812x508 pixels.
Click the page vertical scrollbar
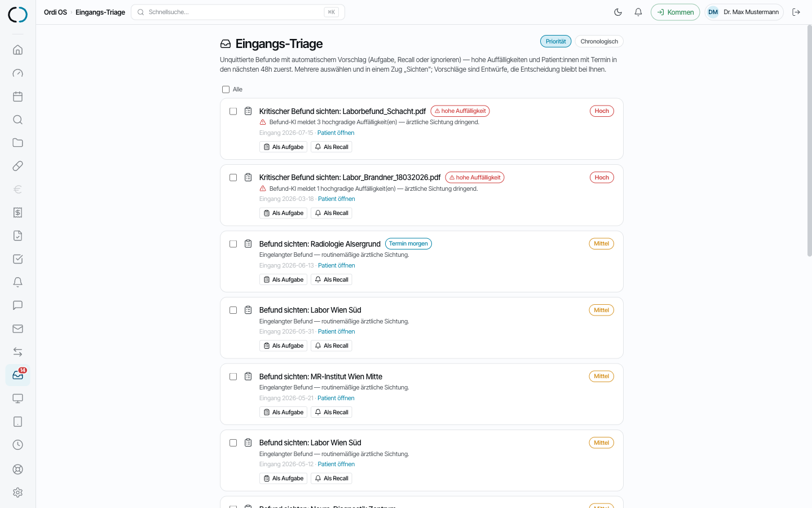coord(809,141)
